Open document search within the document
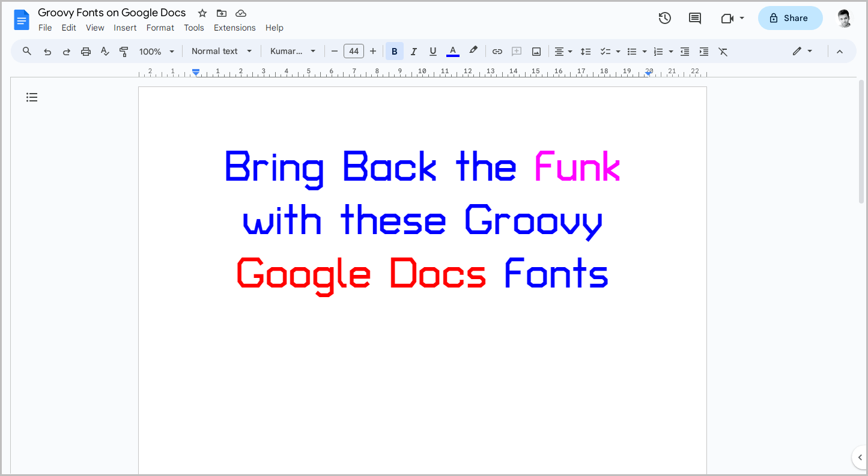The image size is (868, 476). click(26, 51)
